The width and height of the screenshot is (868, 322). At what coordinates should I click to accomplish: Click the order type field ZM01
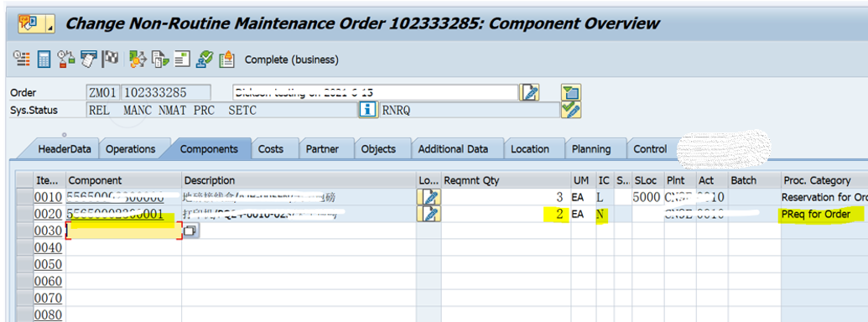(103, 92)
